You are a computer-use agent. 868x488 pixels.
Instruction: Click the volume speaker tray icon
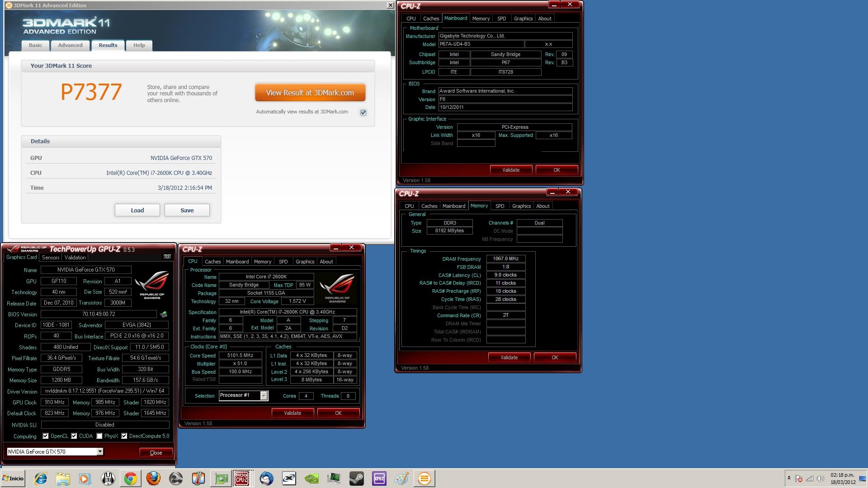[x=821, y=479]
